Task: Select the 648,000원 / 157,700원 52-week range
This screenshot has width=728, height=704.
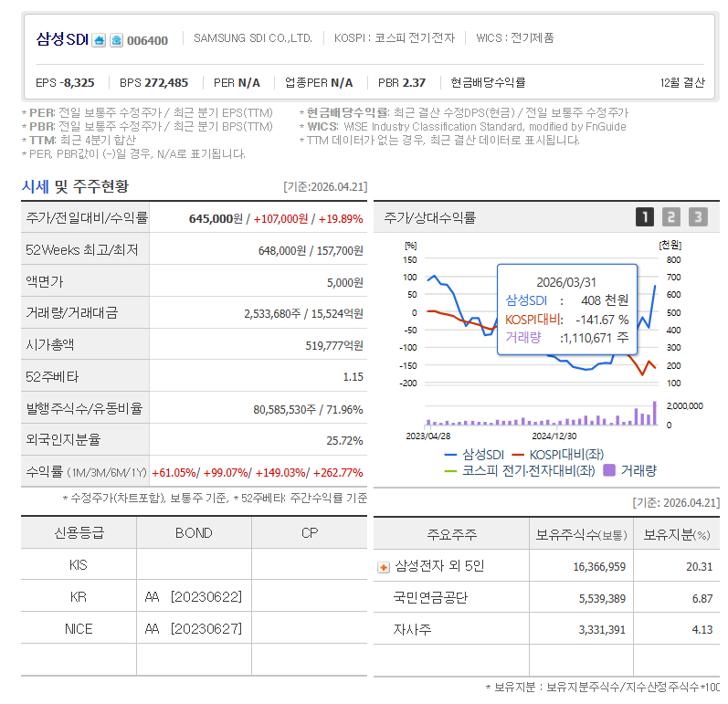Action: click(311, 250)
